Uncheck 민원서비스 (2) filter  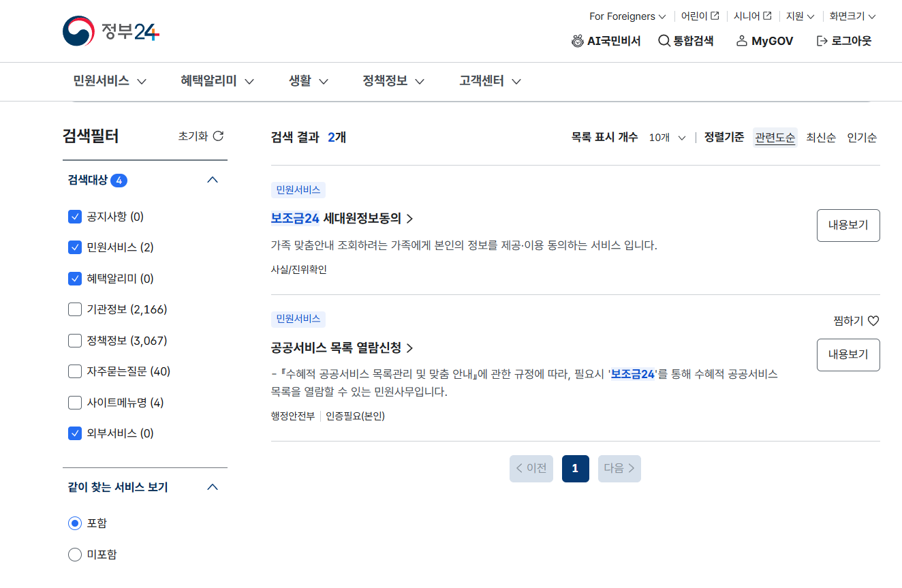click(75, 247)
